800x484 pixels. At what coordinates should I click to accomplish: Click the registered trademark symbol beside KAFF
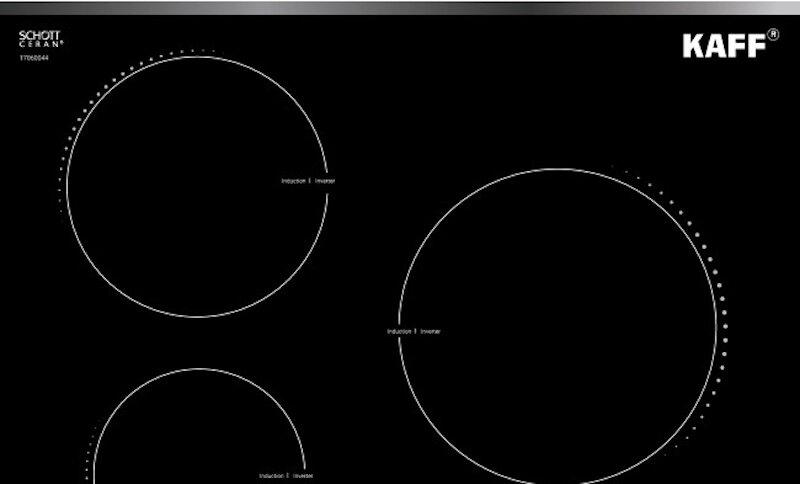coord(773,35)
